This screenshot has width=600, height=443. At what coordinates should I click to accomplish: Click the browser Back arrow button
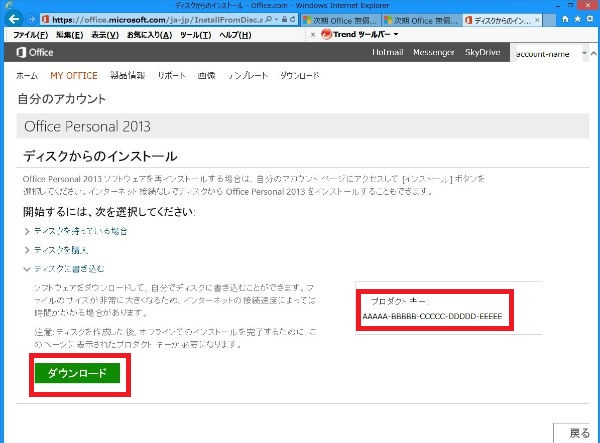(14, 19)
